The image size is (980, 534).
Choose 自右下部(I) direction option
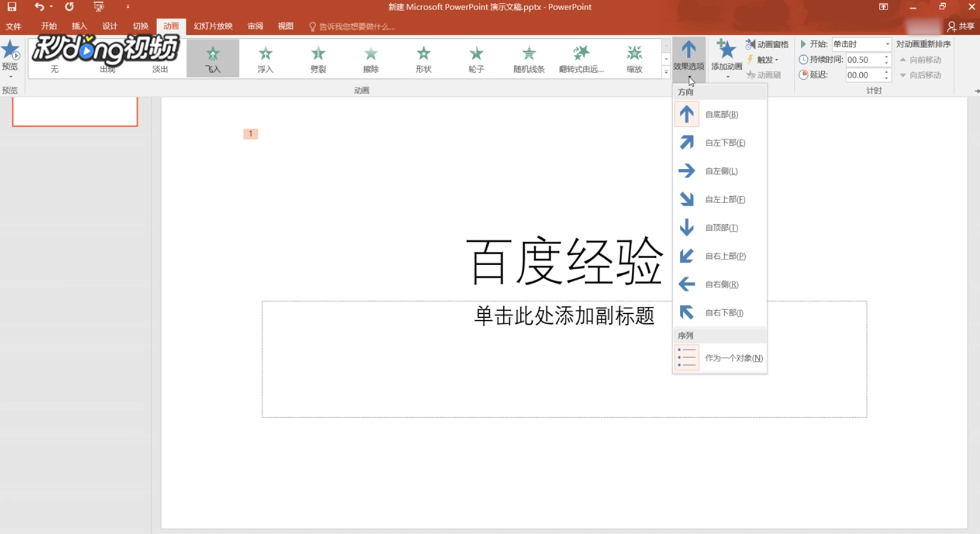720,313
